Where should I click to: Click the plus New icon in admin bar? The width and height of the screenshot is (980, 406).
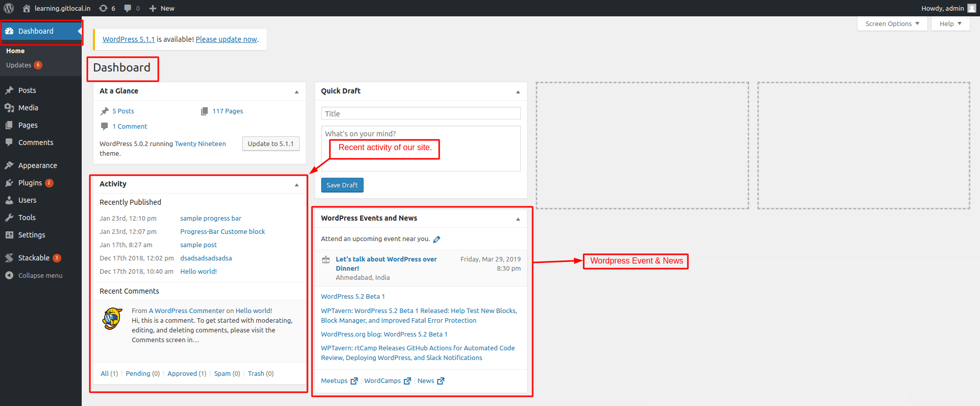[153, 8]
